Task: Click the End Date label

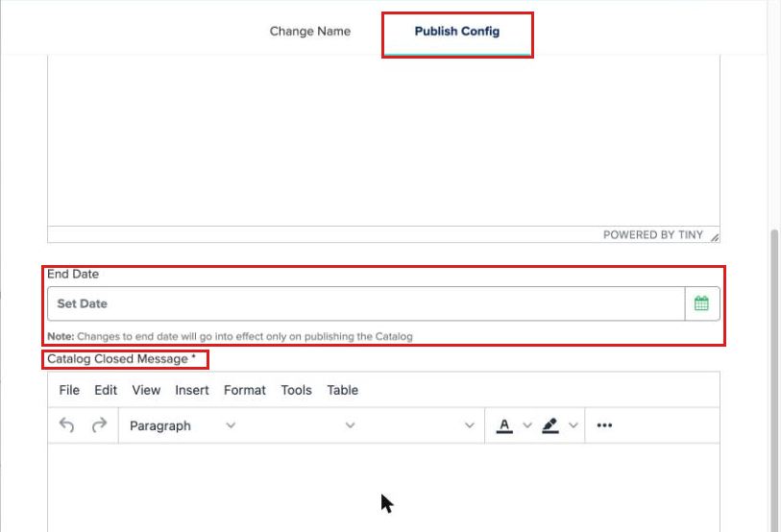Action: (73, 274)
